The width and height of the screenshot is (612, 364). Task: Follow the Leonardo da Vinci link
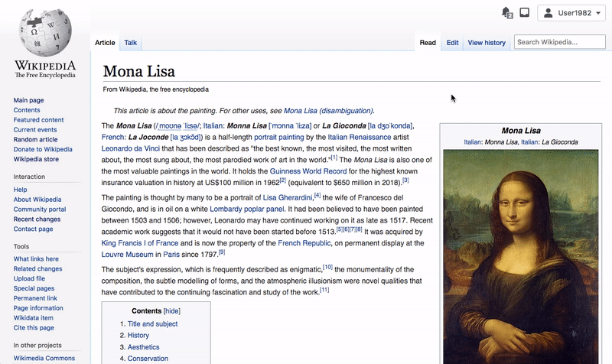[130, 148]
